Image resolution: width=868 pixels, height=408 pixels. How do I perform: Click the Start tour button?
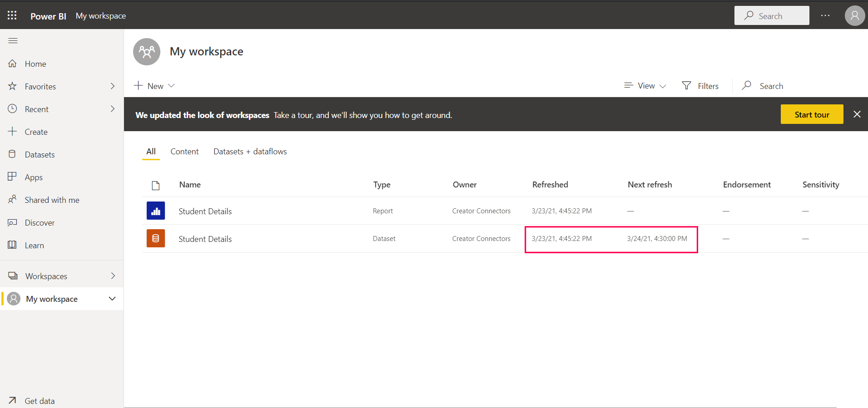[x=812, y=114]
